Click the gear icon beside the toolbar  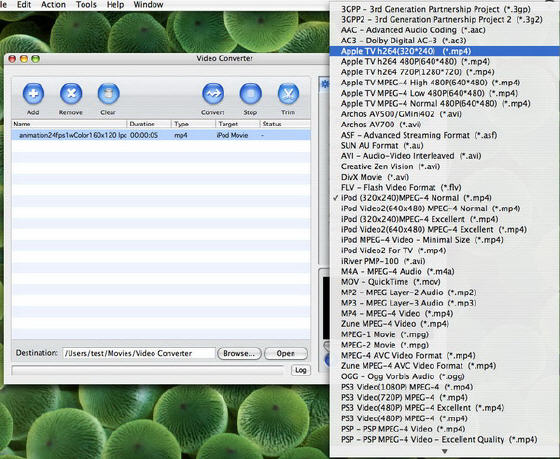pos(325,84)
